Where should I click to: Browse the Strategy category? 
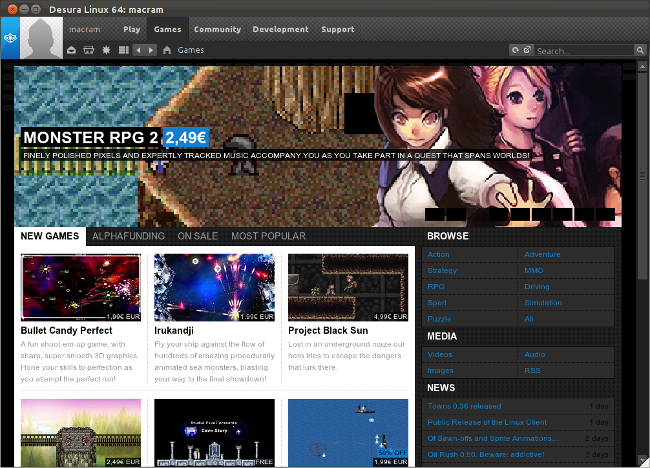tap(442, 271)
